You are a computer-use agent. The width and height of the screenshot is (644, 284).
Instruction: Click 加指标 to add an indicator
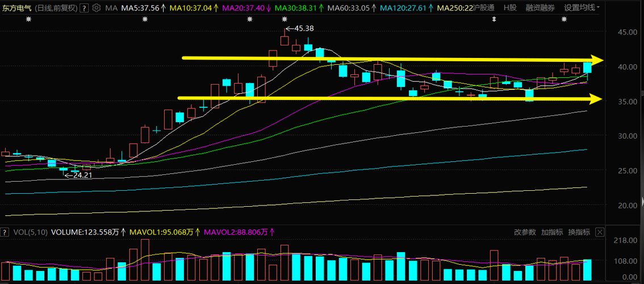[x=552, y=232]
